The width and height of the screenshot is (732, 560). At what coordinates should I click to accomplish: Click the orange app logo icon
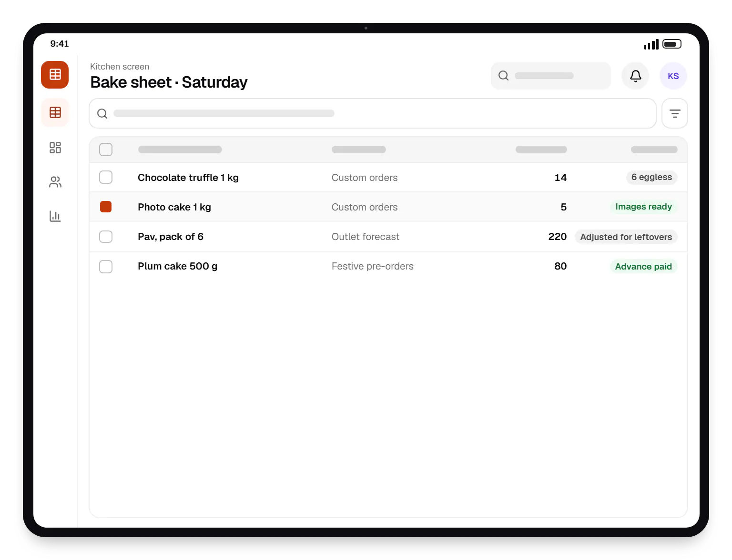[x=55, y=75]
